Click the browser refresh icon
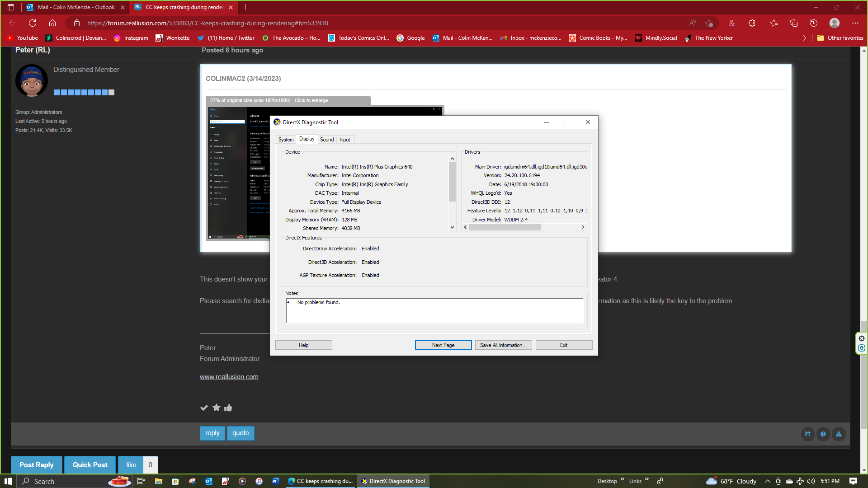The height and width of the screenshot is (488, 868). 33,23
